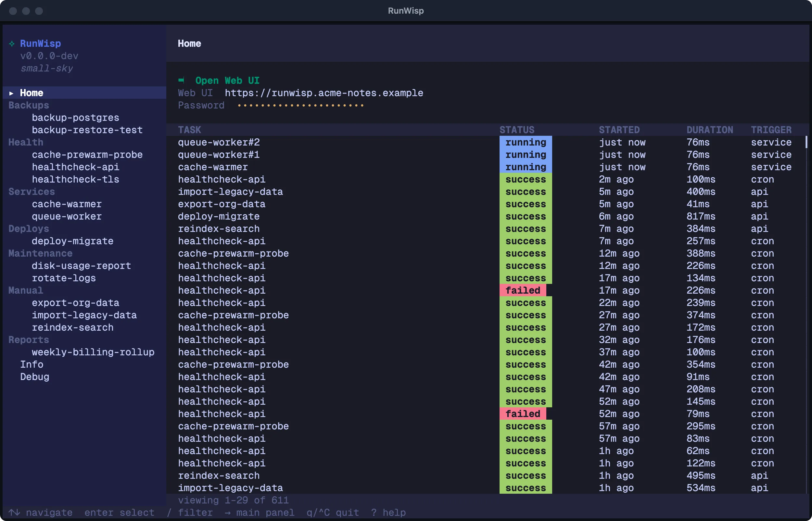The image size is (812, 521).
Task: Reveal the masked Password dots
Action: click(x=300, y=106)
